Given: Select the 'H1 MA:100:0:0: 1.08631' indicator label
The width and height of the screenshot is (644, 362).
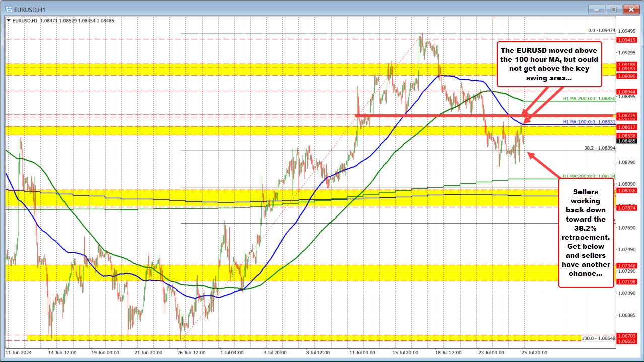Looking at the screenshot, I should [x=589, y=121].
